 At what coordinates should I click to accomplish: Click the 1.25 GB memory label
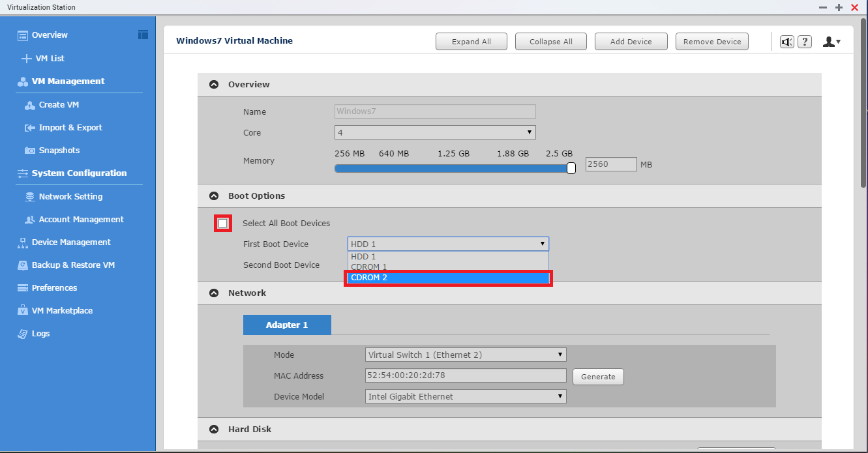tap(454, 154)
